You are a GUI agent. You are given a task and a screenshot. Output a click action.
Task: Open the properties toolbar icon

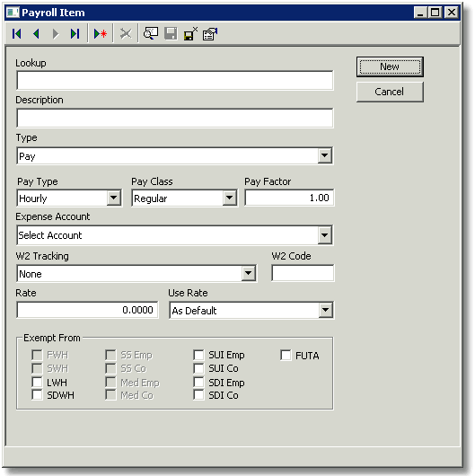[x=210, y=34]
